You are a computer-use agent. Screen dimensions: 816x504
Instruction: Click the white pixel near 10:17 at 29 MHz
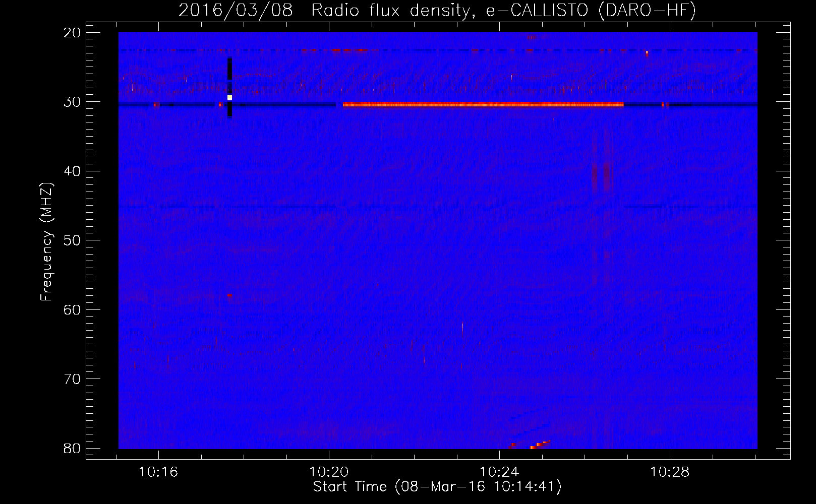229,98
